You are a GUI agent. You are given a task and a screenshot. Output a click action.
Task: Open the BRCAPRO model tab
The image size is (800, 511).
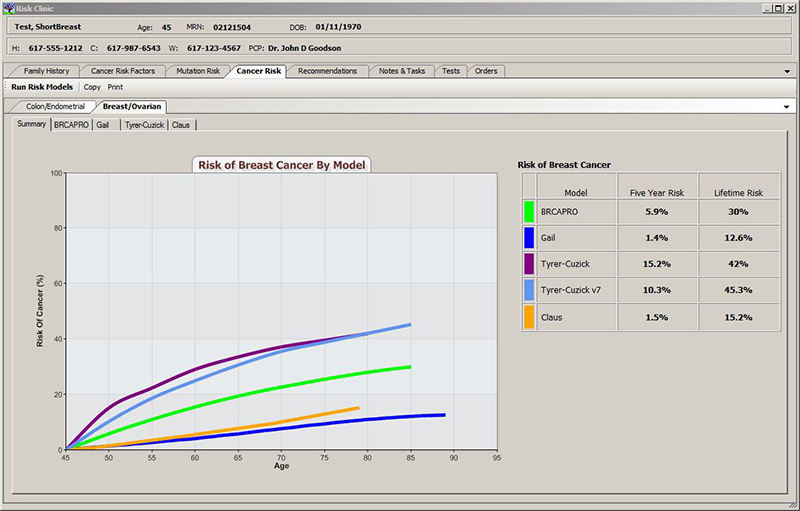71,124
